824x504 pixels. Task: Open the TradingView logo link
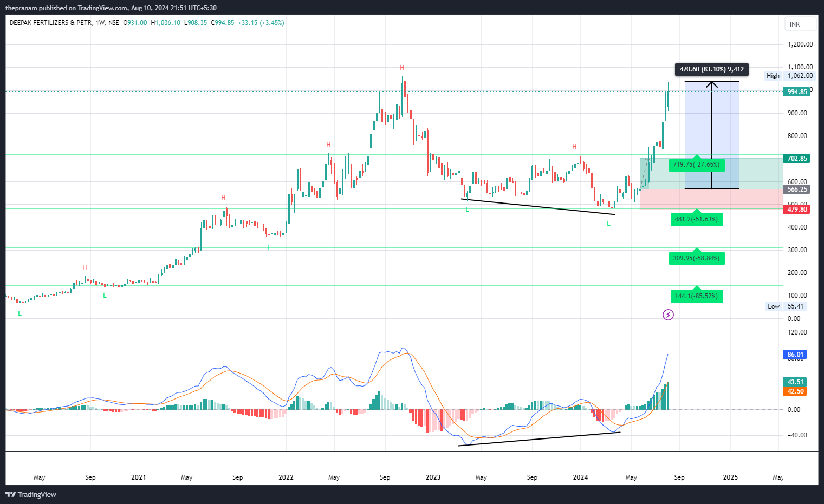[x=31, y=494]
